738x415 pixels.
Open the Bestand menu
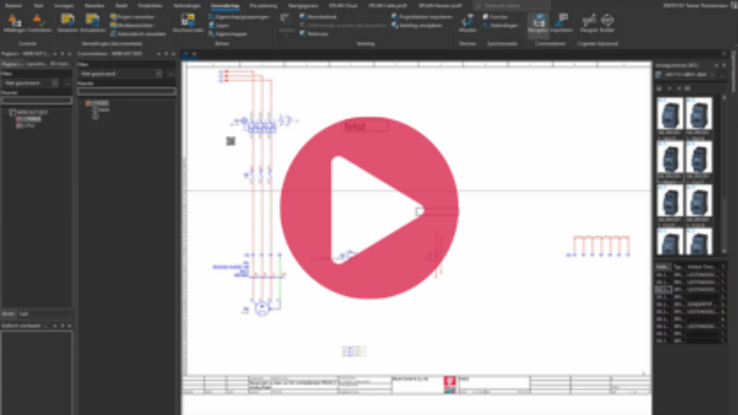point(13,5)
